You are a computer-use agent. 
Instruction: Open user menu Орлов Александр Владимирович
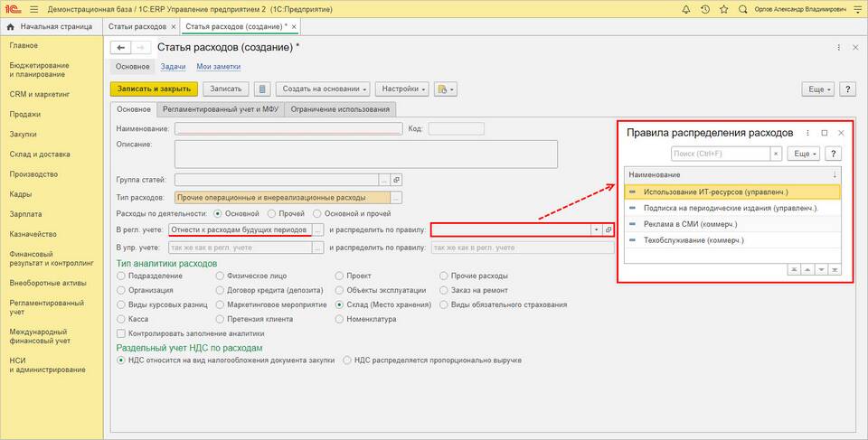(800, 9)
